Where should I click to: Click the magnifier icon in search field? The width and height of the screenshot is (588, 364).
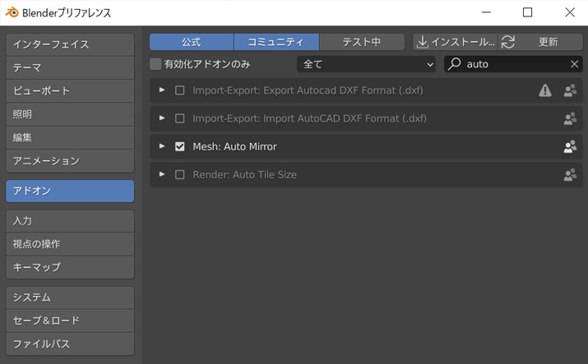454,64
